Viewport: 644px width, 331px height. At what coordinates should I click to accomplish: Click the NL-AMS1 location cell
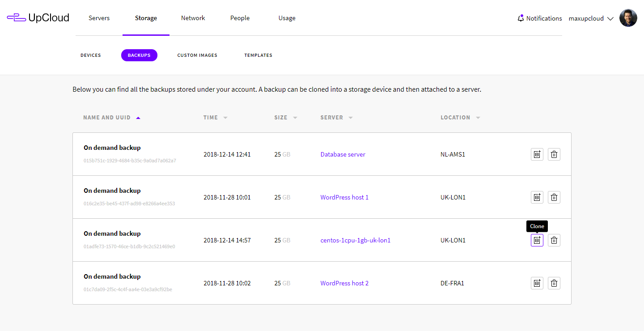pyautogui.click(x=453, y=154)
